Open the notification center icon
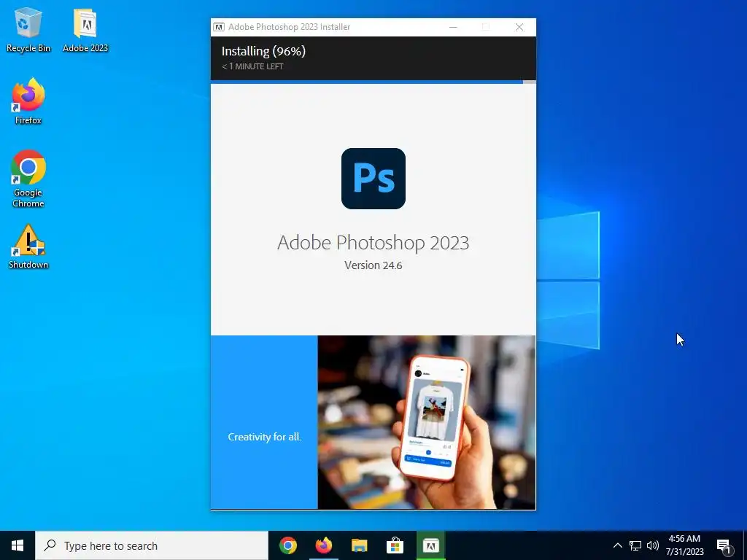 point(724,545)
